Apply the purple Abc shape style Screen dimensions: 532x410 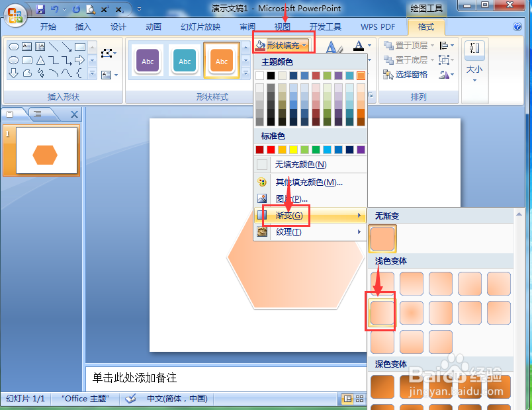tap(148, 61)
